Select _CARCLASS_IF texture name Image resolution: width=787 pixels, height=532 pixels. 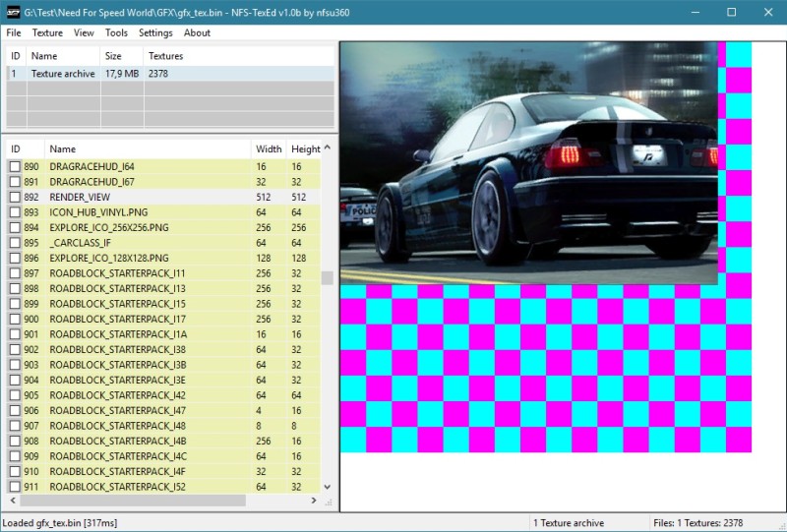tap(81, 243)
